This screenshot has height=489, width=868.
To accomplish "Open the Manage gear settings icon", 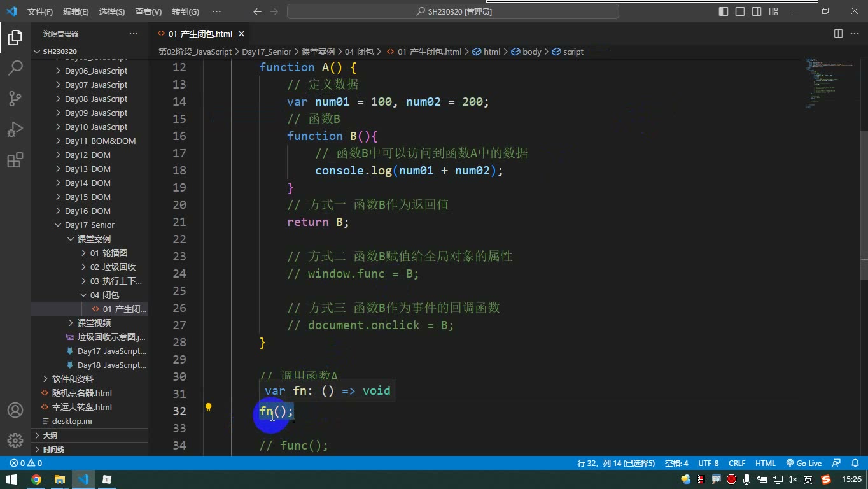I will coord(15,440).
